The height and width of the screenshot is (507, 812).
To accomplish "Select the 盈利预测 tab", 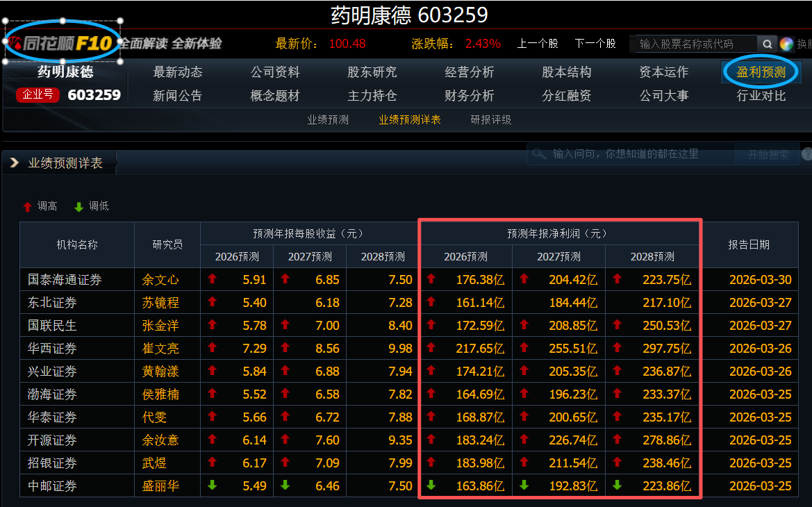I will [761, 72].
